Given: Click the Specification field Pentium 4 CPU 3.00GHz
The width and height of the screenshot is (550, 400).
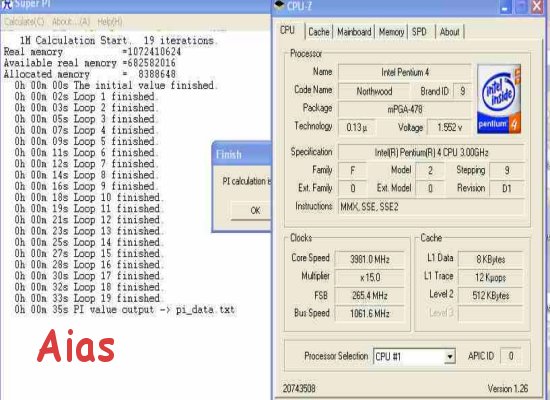Looking at the screenshot, I should click(x=431, y=153).
